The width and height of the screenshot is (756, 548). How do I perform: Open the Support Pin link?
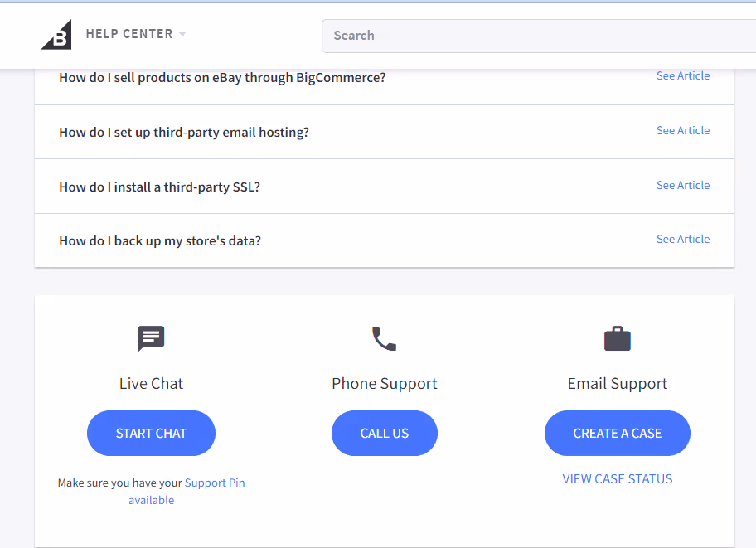click(215, 483)
